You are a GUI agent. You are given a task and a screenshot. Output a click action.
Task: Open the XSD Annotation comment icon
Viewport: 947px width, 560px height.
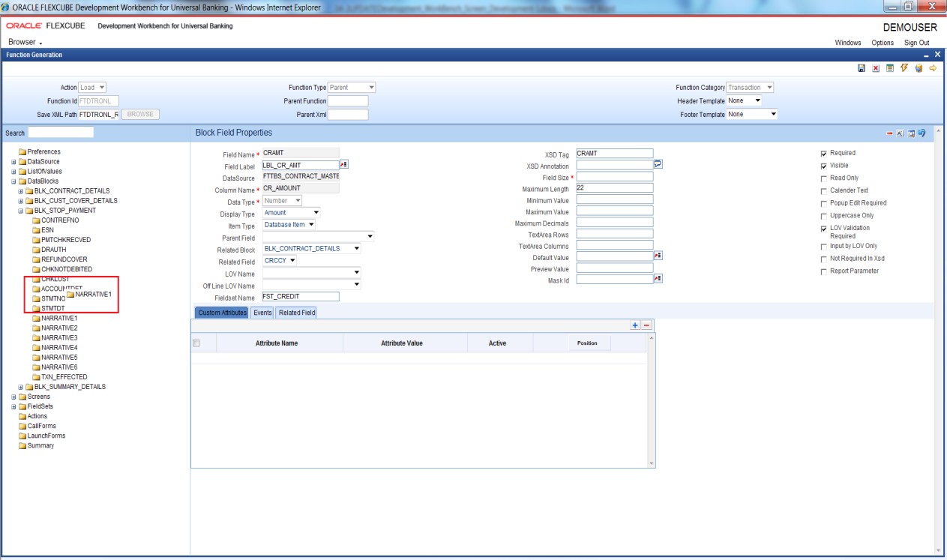[x=658, y=165]
